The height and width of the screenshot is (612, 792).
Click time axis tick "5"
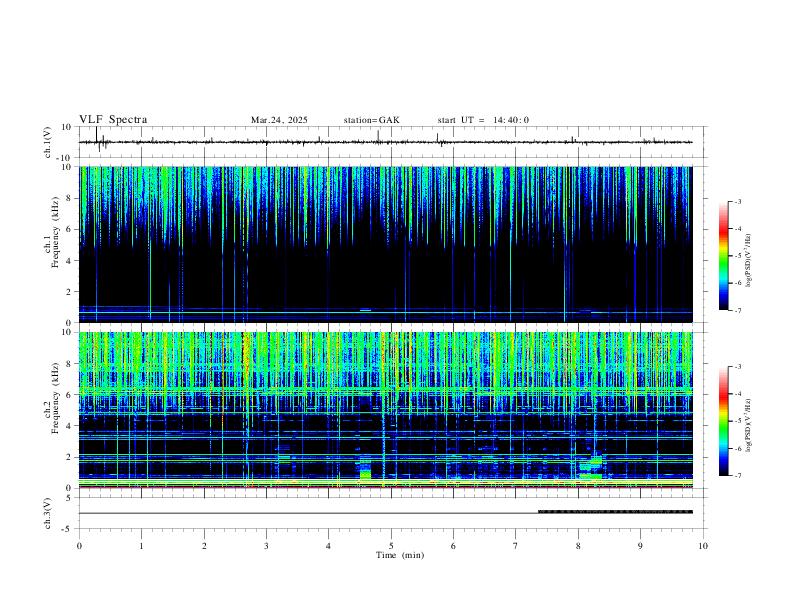coord(391,546)
